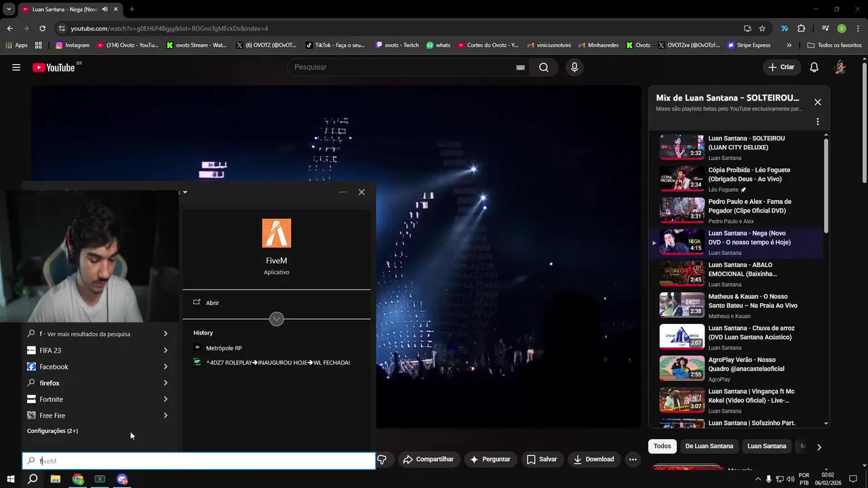Select the Todos filter chip
The height and width of the screenshot is (488, 868).
click(663, 446)
